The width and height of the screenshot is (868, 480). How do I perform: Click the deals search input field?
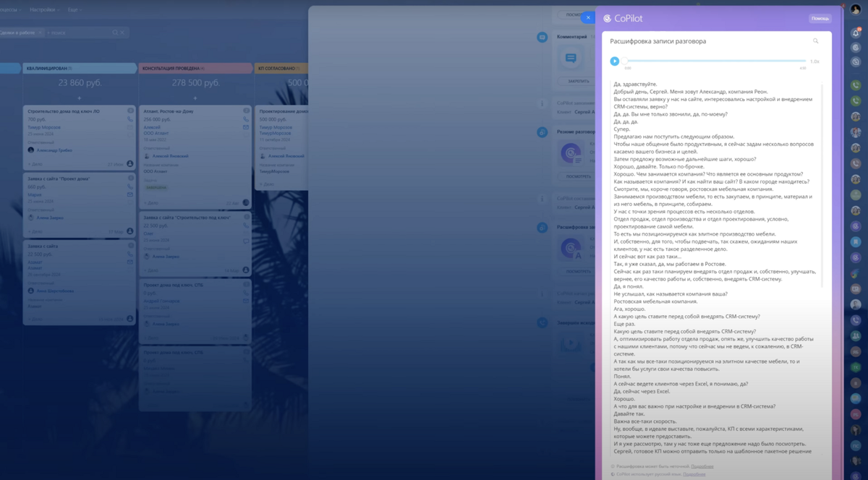click(x=78, y=33)
